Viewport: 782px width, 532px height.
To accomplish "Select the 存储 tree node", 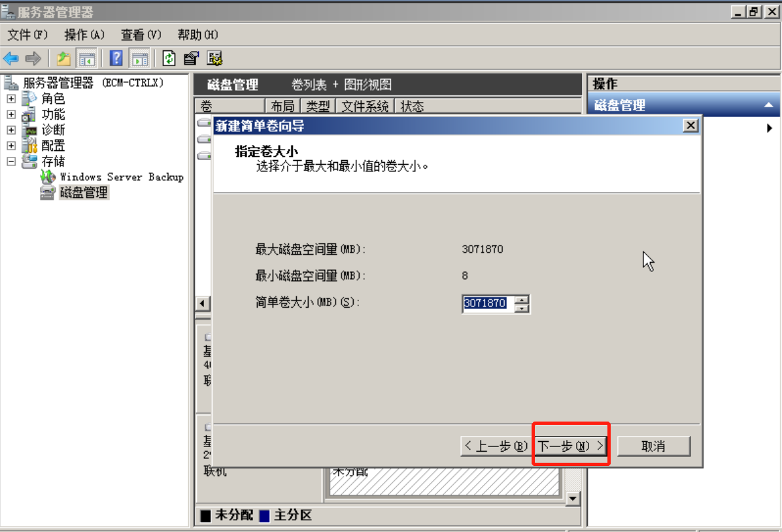I will pos(53,161).
